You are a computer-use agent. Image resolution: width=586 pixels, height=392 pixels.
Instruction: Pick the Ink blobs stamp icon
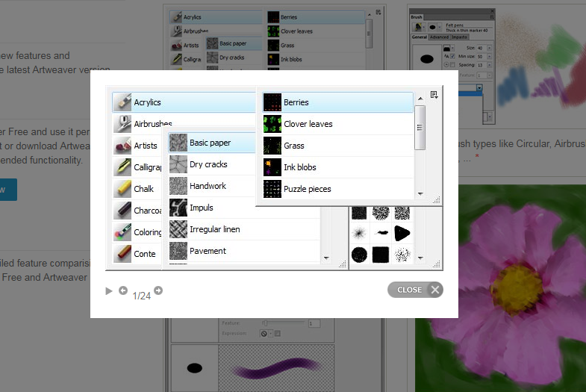tap(272, 167)
